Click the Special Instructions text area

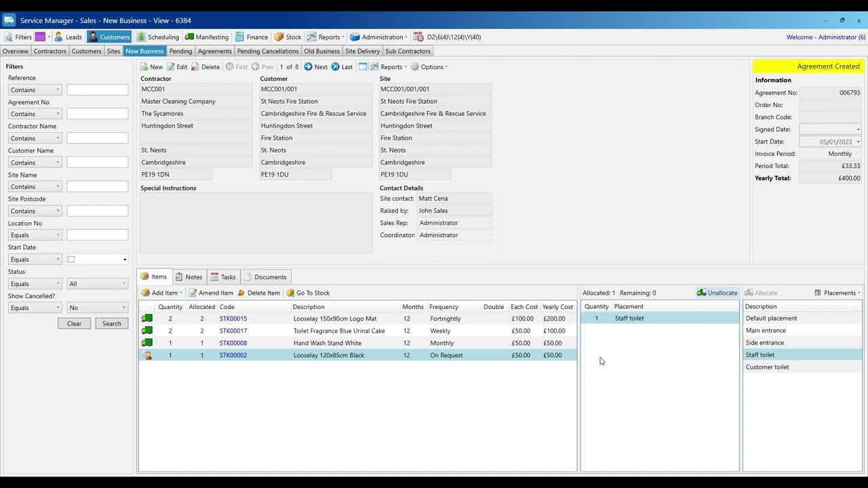256,223
